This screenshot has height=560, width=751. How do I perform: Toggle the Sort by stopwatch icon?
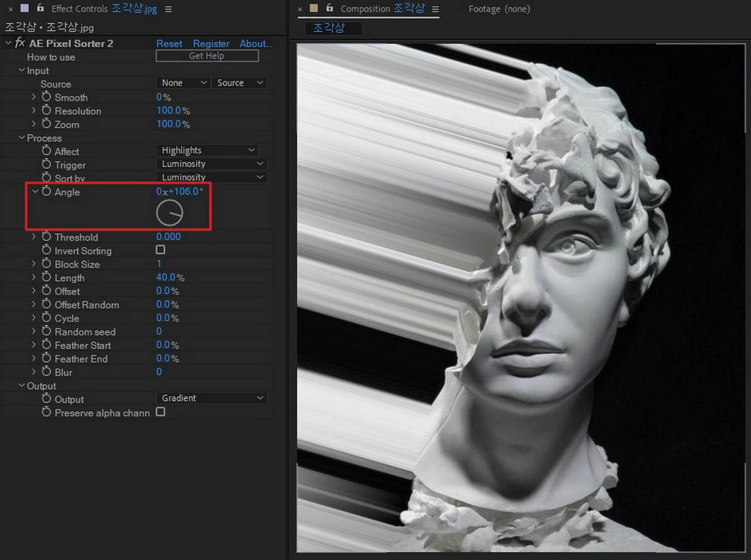coord(46,178)
